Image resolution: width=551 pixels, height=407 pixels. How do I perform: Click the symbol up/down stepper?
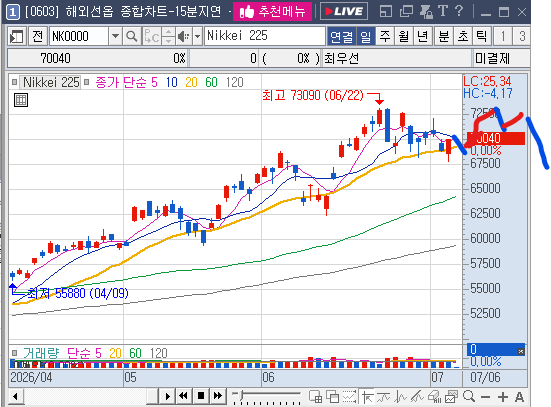click(168, 36)
